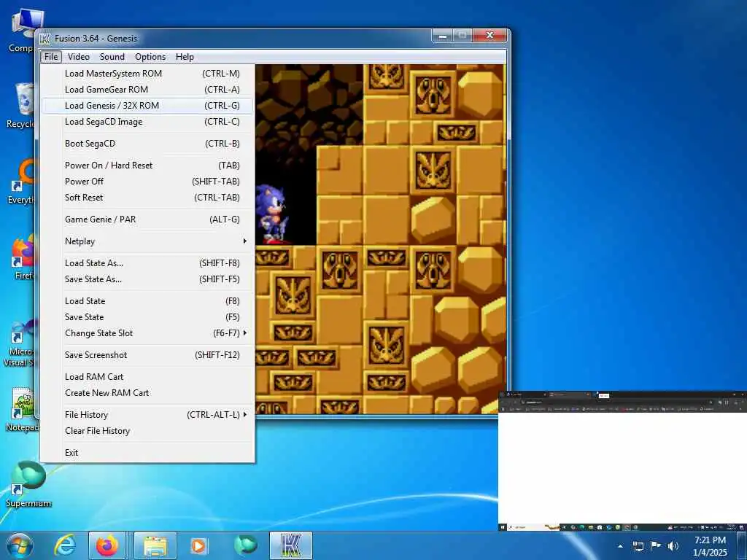This screenshot has height=560, width=747.
Task: Open the File menu in Fusion
Action: coord(51,57)
